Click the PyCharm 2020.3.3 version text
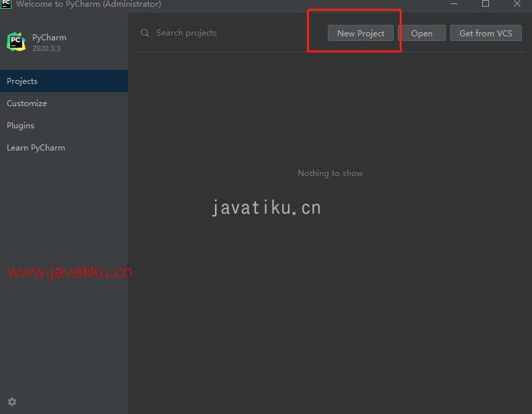532x414 pixels. (x=46, y=48)
